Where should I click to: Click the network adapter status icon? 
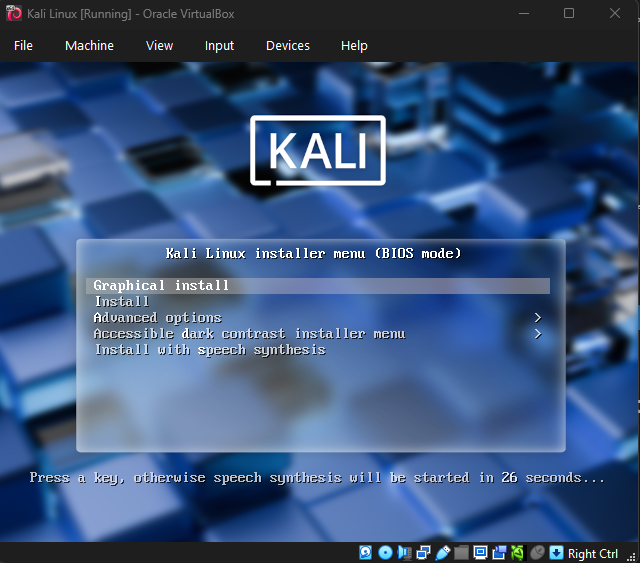tap(423, 553)
